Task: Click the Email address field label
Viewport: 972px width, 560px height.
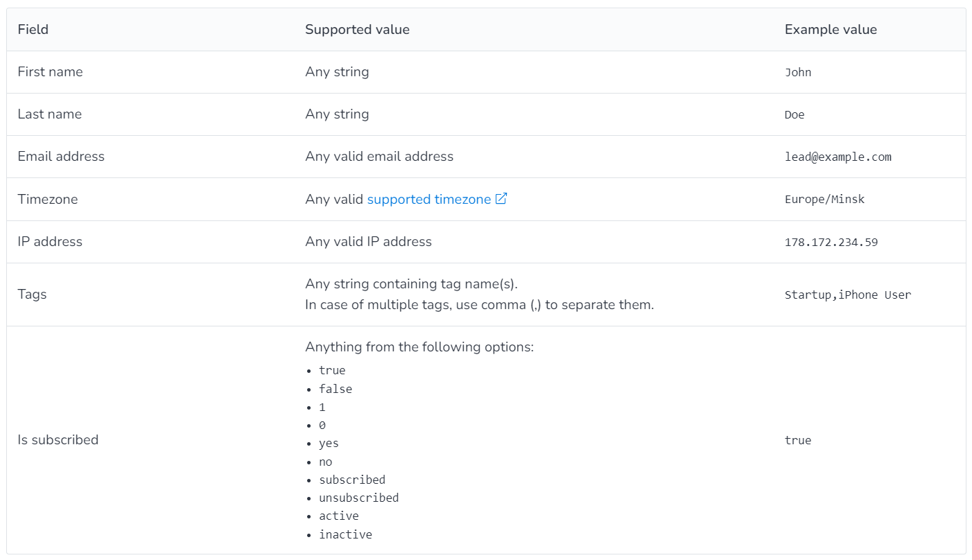Action: [61, 157]
